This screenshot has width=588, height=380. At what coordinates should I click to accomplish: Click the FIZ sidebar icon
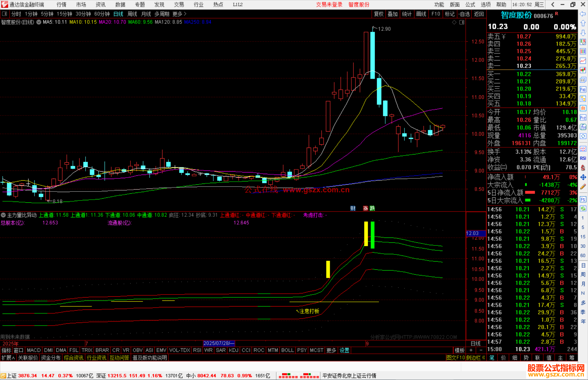coord(583,118)
